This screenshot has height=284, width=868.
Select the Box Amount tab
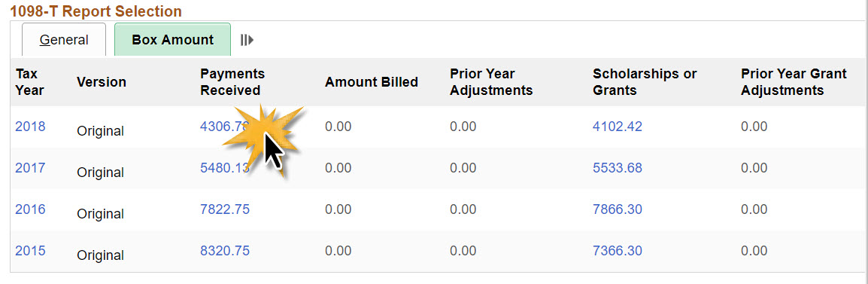(173, 39)
